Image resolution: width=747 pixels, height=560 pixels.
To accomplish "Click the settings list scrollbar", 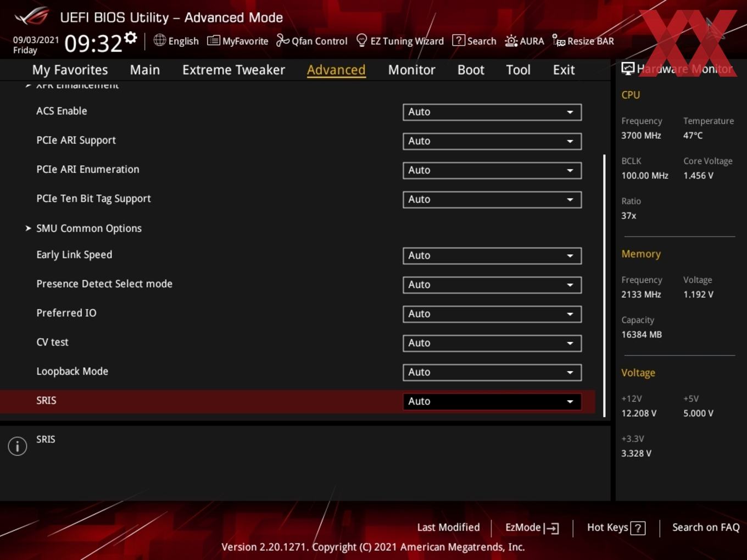I will [x=604, y=285].
